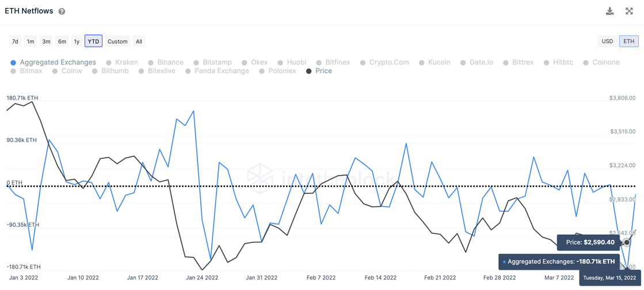Viewport: 644px width, 290px height.
Task: Toggle the Price series legend dot
Action: pos(309,71)
